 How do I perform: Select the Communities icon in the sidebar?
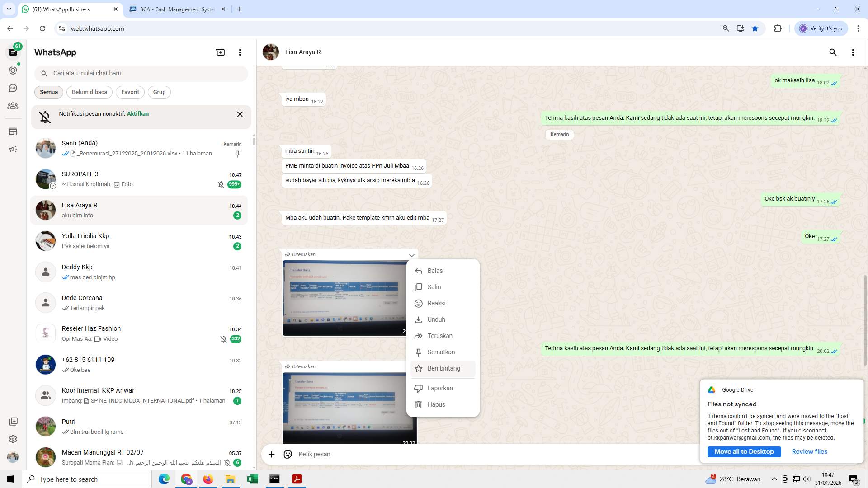[13, 106]
